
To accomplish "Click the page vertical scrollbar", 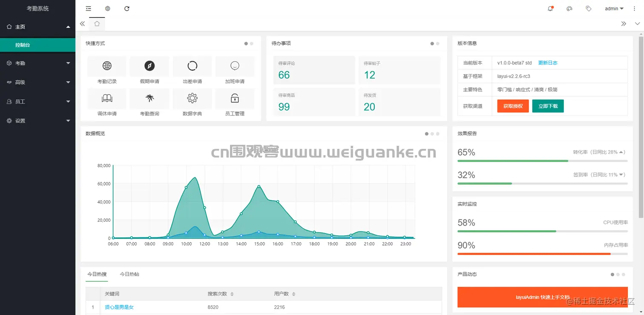I will 641,128.
